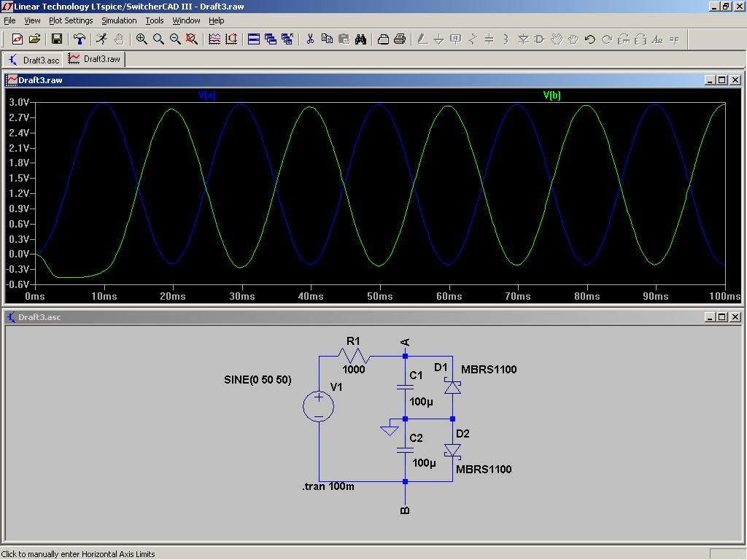Run the simulation with the running man icon
Viewport: 747px width, 560px height.
(x=101, y=39)
